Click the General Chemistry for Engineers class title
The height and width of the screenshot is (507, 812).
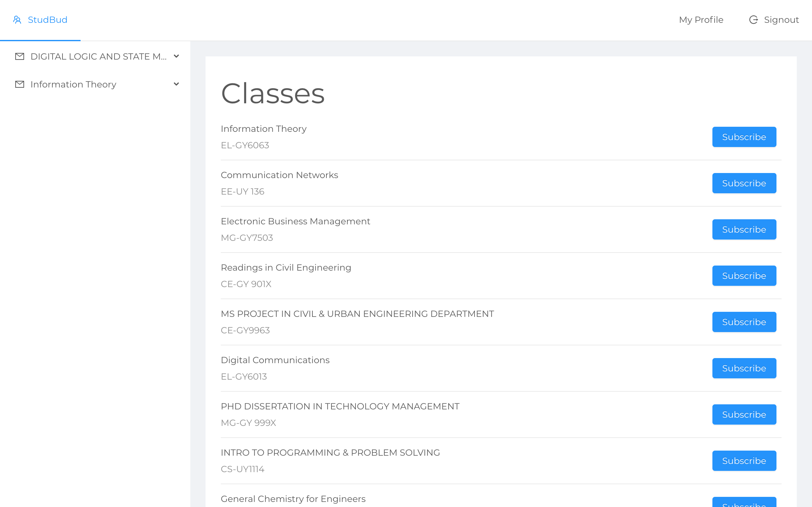click(293, 499)
